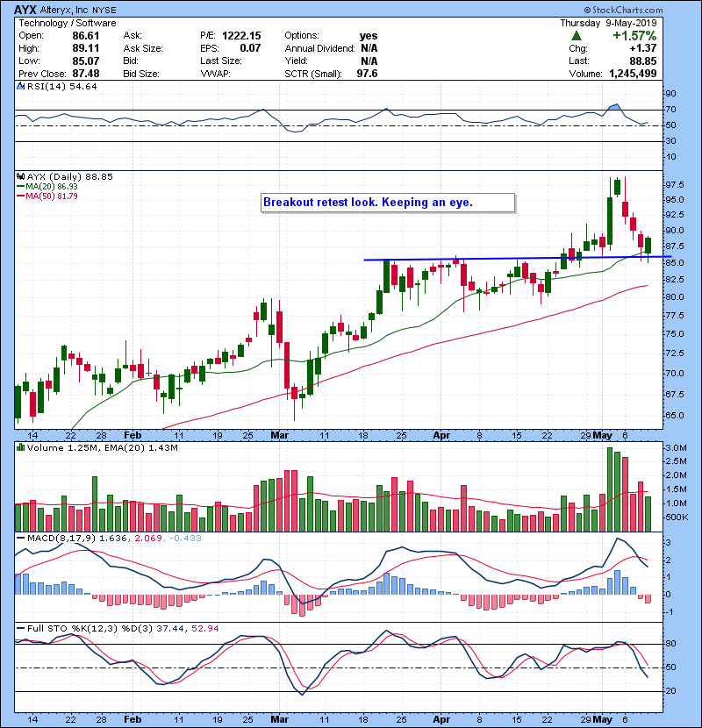Click the +1.57% change value
Screen dimensions: 702x728
(634, 36)
